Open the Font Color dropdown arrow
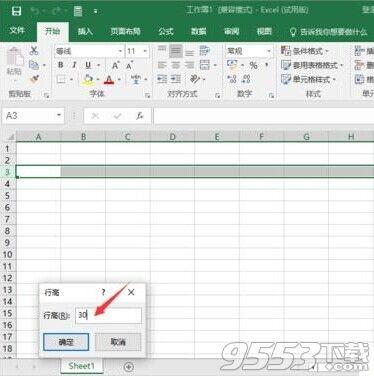 pos(119,80)
